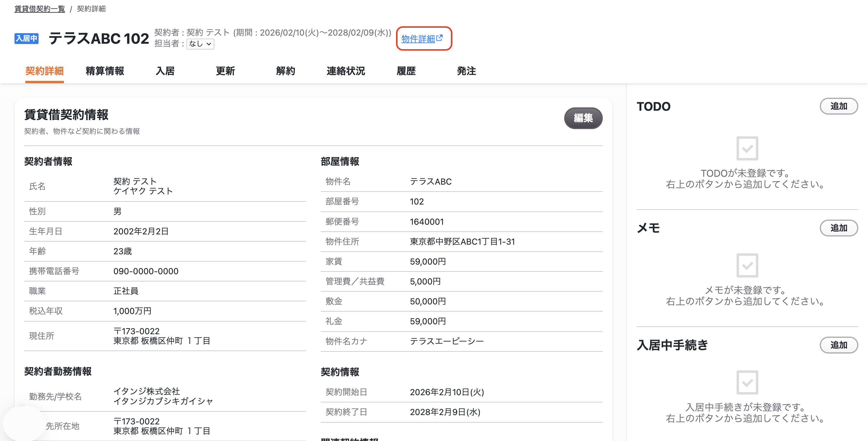868x441 pixels.
Task: Click the 部屋情報 section heading
Action: [340, 161]
